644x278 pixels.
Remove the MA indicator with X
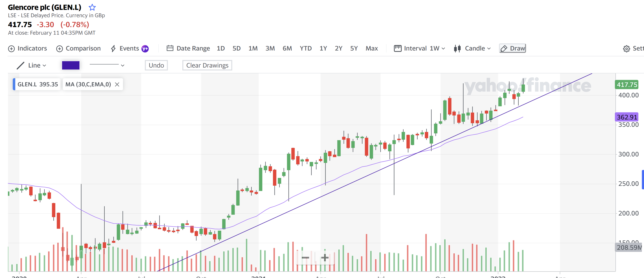pos(117,85)
